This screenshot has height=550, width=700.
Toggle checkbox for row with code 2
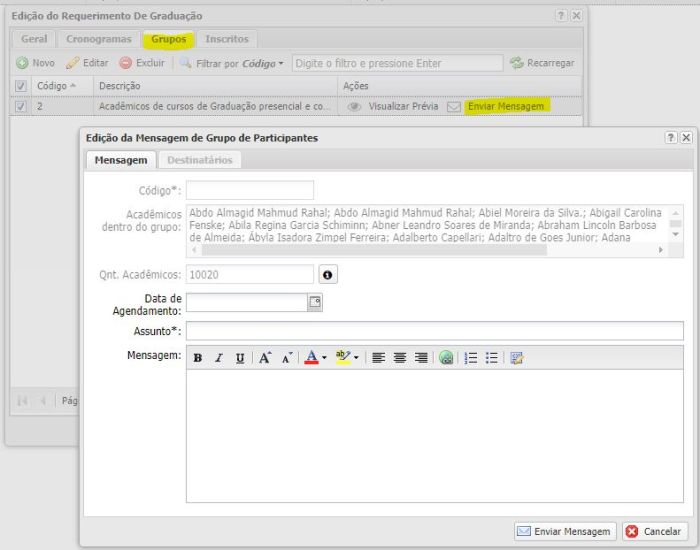pyautogui.click(x=22, y=105)
